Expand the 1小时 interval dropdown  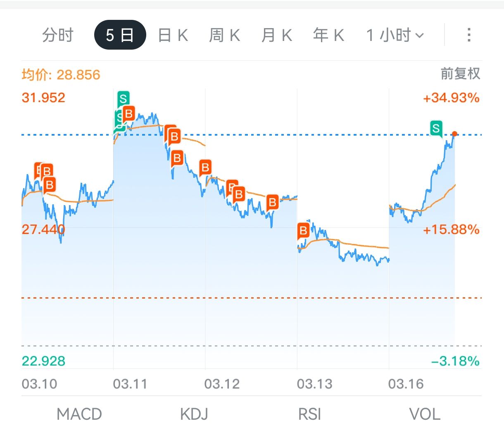(395, 35)
